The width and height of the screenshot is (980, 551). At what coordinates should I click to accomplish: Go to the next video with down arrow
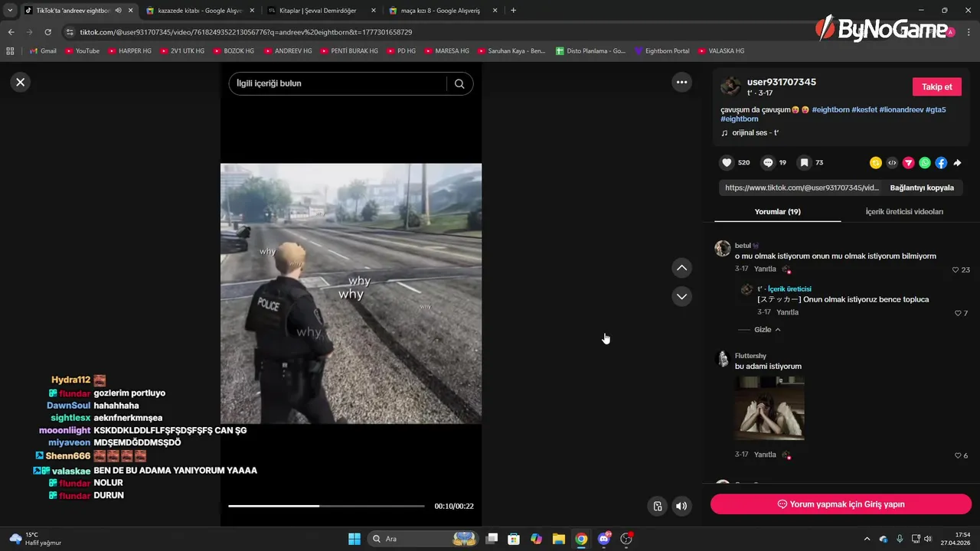coord(681,296)
